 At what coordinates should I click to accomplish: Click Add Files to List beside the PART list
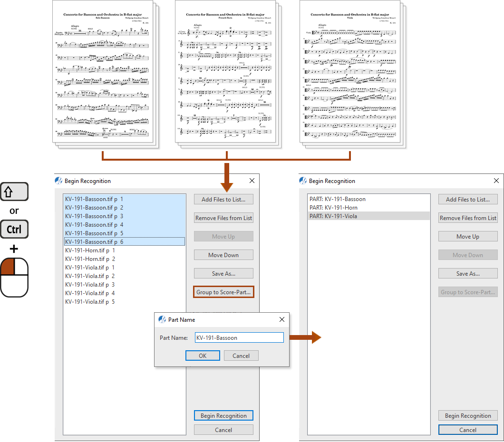pyautogui.click(x=468, y=200)
